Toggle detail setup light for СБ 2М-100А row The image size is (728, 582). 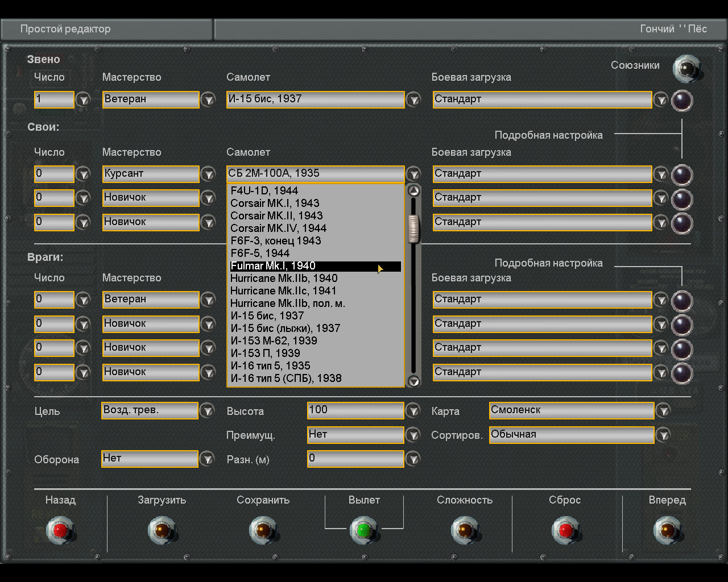pos(681,176)
